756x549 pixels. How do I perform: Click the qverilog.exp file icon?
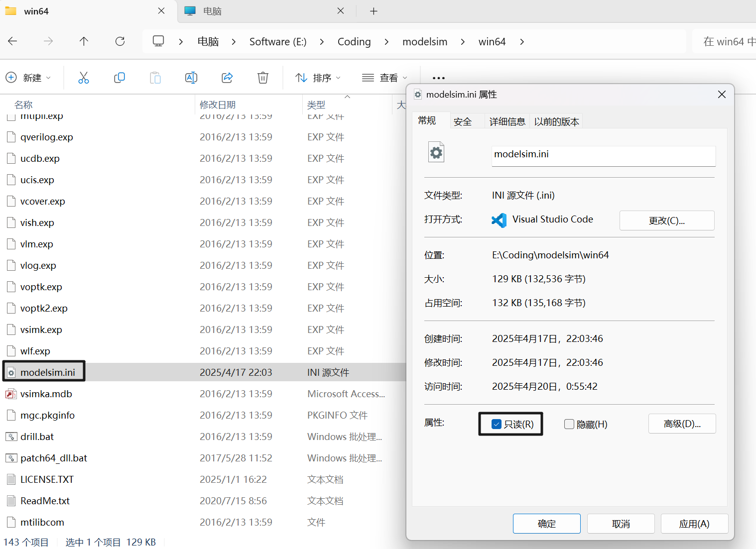coord(11,137)
